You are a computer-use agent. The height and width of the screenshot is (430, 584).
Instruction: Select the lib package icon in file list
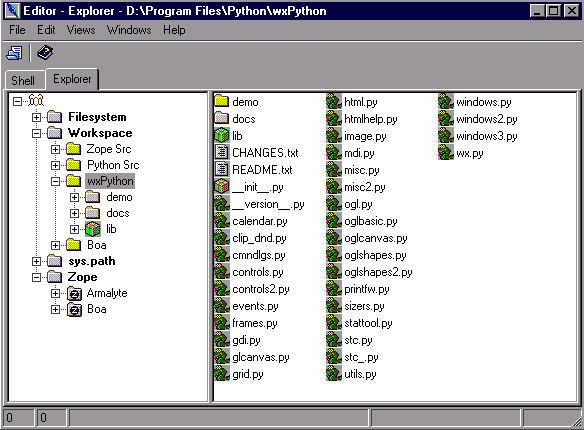click(222, 136)
